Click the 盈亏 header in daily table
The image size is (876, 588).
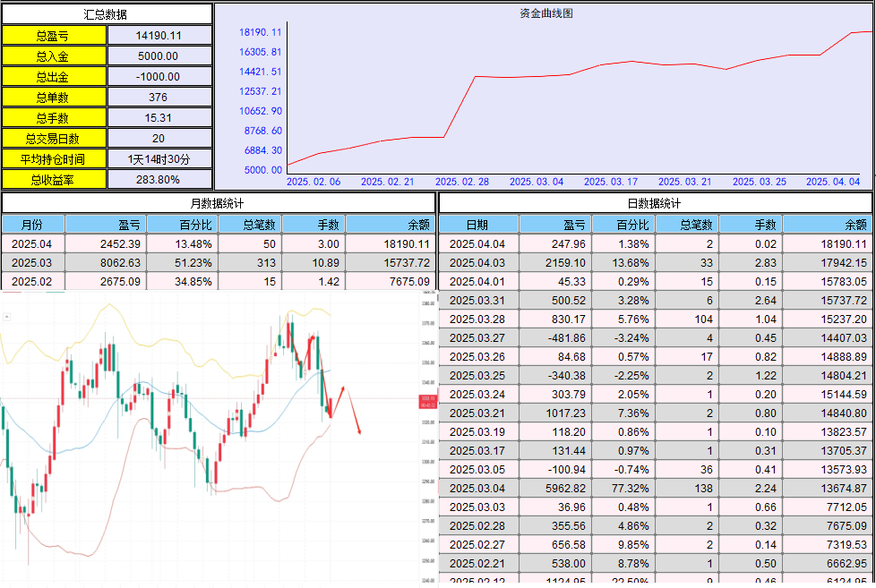pos(555,225)
